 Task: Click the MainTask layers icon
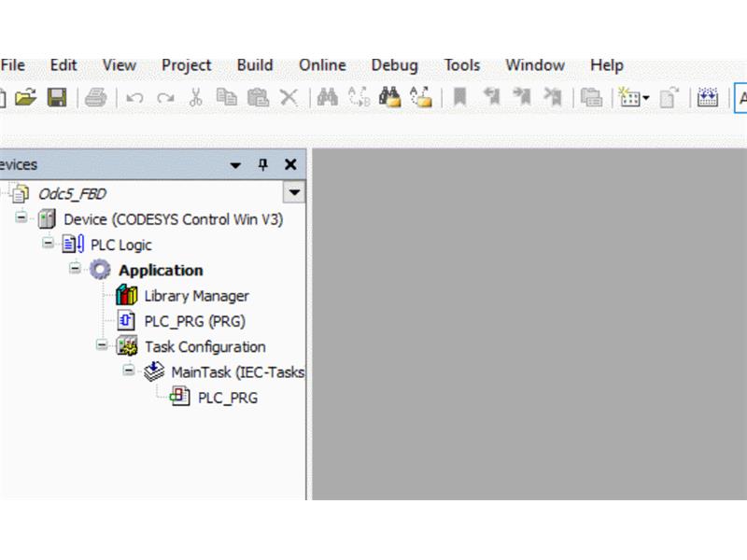click(154, 371)
